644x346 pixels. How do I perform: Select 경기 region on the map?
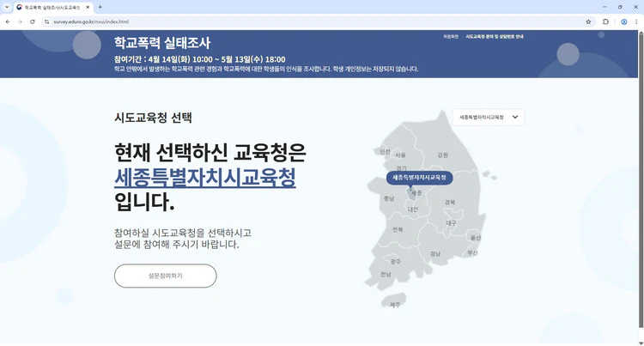401,168
